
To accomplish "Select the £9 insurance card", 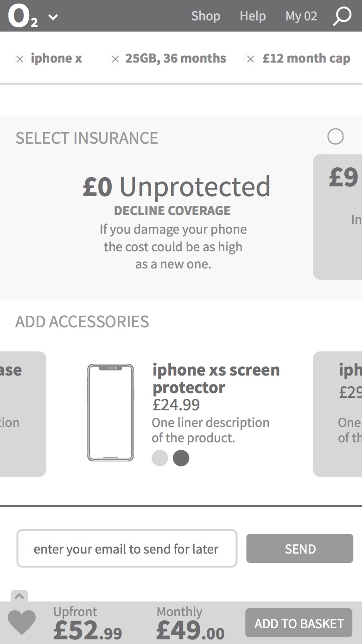I will pos(338,217).
